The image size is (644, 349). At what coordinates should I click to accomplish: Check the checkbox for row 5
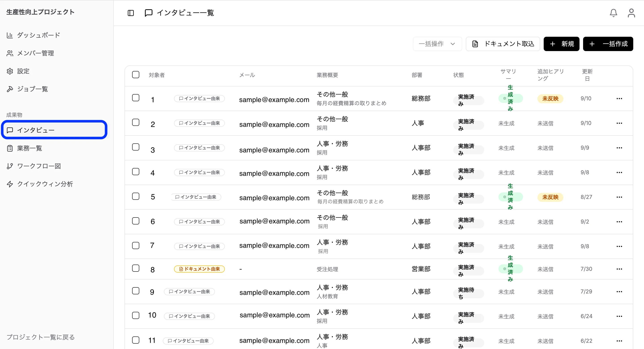[135, 196]
